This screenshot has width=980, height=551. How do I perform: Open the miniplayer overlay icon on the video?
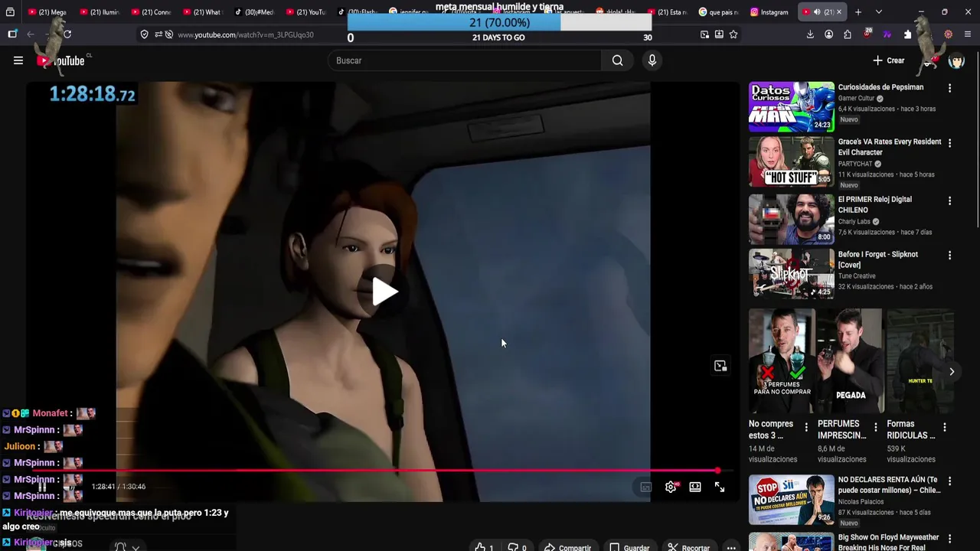coord(720,366)
